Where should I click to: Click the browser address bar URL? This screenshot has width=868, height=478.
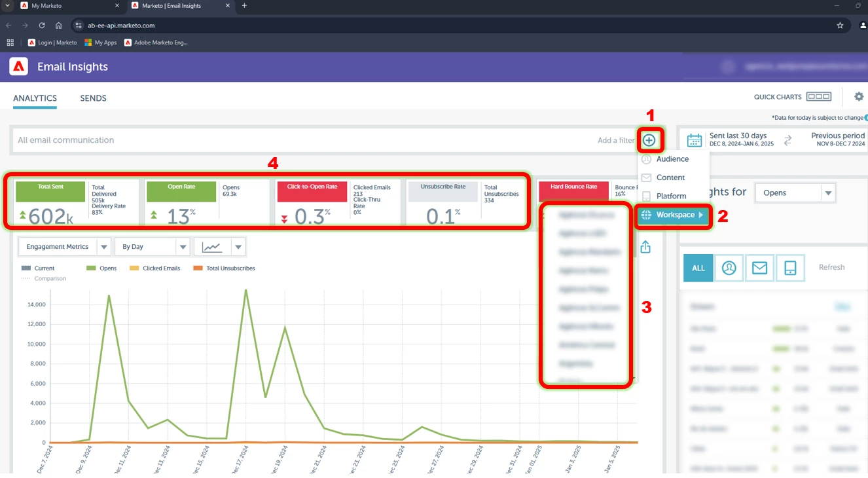pyautogui.click(x=121, y=26)
